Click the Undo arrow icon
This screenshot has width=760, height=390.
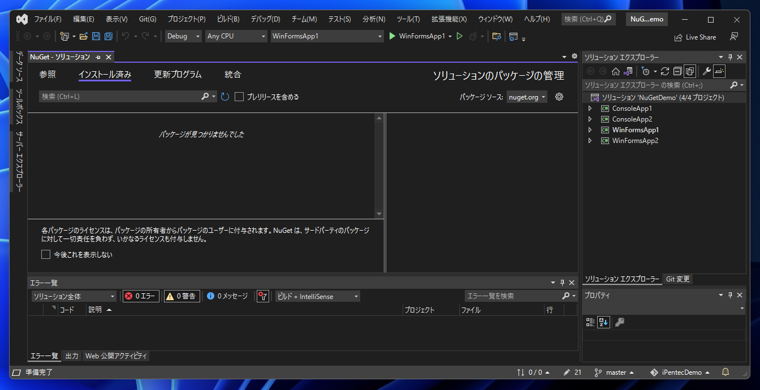click(x=125, y=36)
